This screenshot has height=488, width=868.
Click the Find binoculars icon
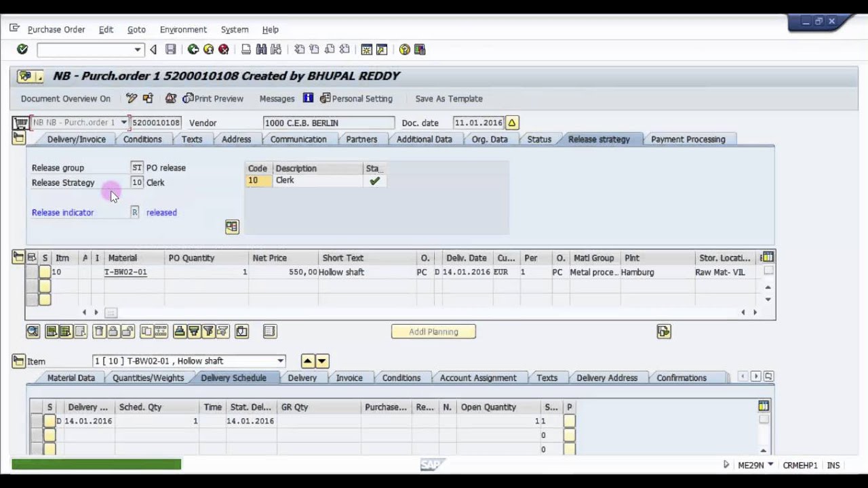pos(261,49)
